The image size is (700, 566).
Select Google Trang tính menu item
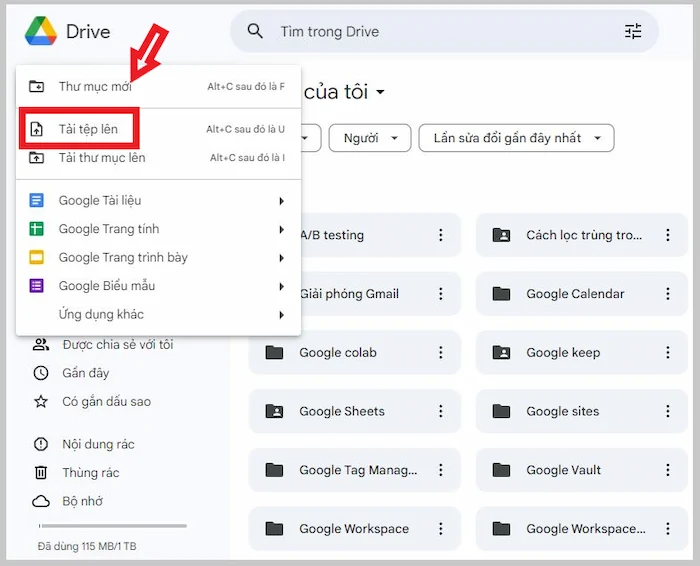(158, 229)
